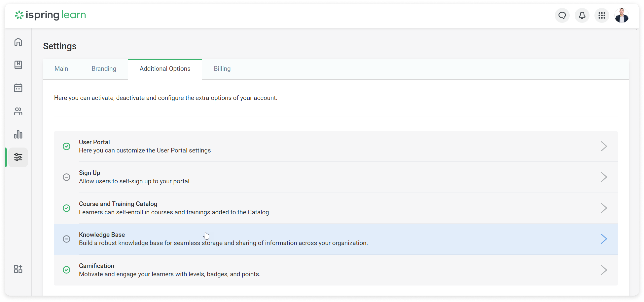Open the Gamification settings chevron
This screenshot has height=302, width=644.
604,270
